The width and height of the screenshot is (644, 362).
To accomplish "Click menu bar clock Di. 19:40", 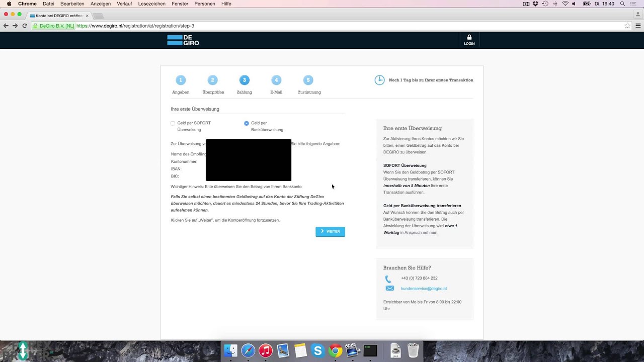I will 604,4.
